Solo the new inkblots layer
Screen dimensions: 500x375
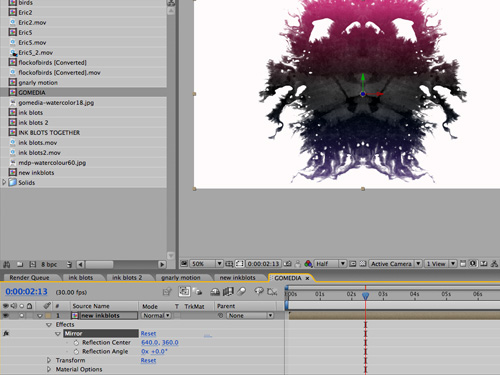[22, 315]
